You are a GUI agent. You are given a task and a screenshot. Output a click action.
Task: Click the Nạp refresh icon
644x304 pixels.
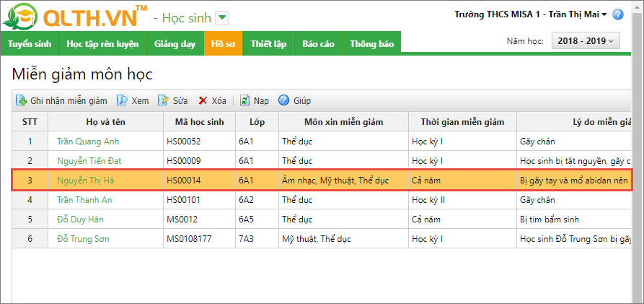pos(244,100)
